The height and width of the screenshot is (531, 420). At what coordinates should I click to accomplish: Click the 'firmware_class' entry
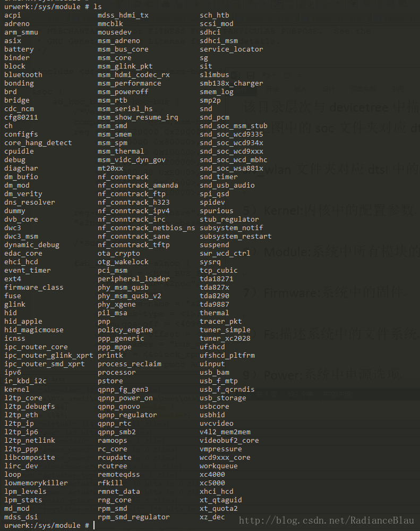click(34, 287)
